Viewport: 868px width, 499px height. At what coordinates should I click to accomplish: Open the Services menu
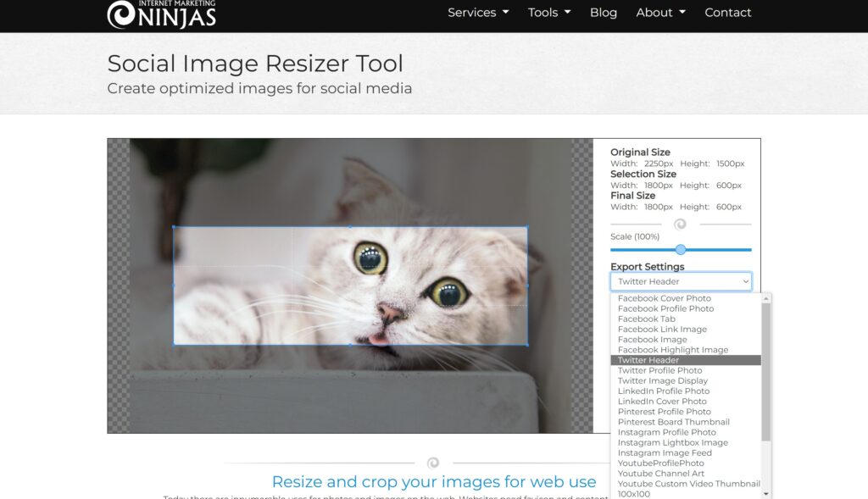[x=478, y=12]
